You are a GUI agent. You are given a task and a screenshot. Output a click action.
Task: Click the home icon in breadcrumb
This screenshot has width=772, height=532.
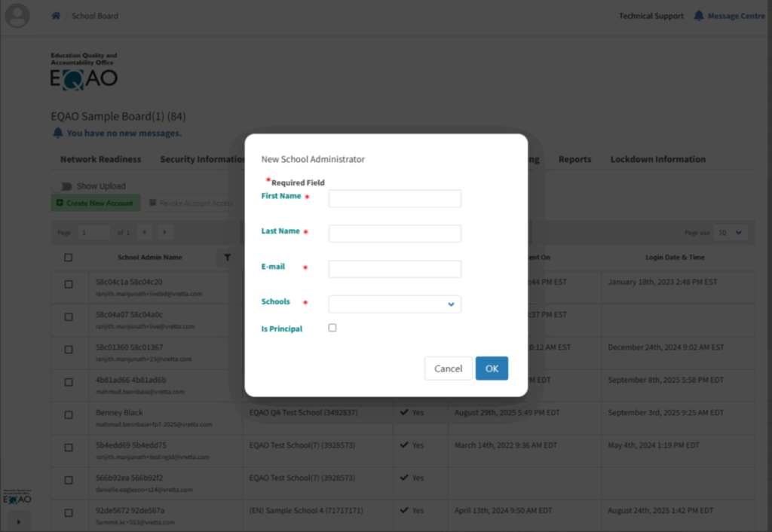56,16
